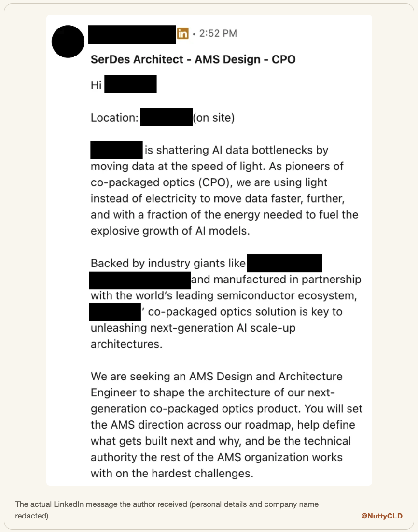Click redacted name before "co-packaged optics solution"
The width and height of the screenshot is (418, 532).
(x=115, y=312)
